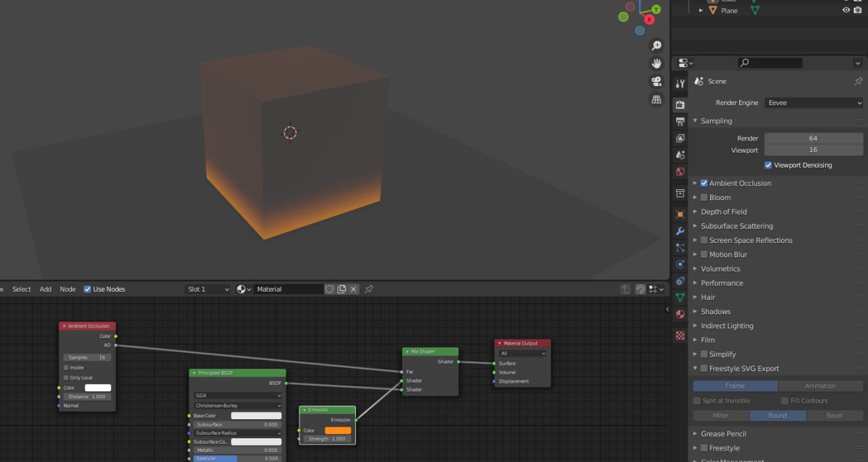Viewport: 868px width, 462px height.
Task: Switch perspective/orthographic grid icon
Action: tap(656, 99)
